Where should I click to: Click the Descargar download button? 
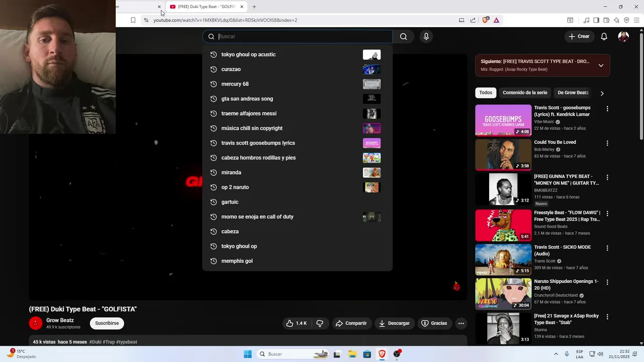point(394,323)
